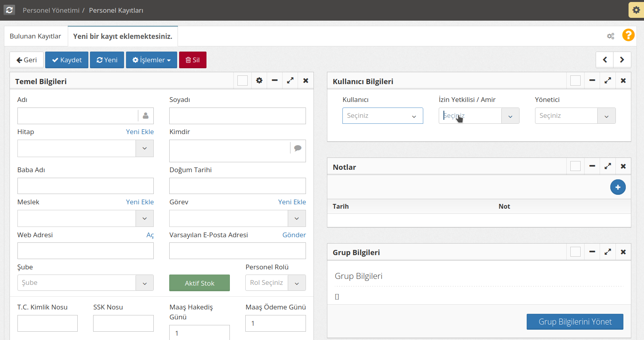Go to the next record arrow
The width and height of the screenshot is (644, 340).
(x=622, y=60)
